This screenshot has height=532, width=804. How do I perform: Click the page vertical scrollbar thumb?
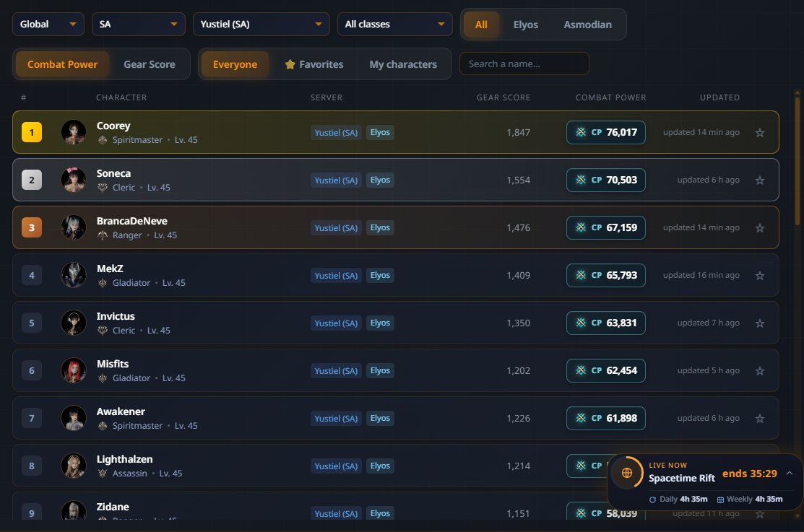click(797, 160)
